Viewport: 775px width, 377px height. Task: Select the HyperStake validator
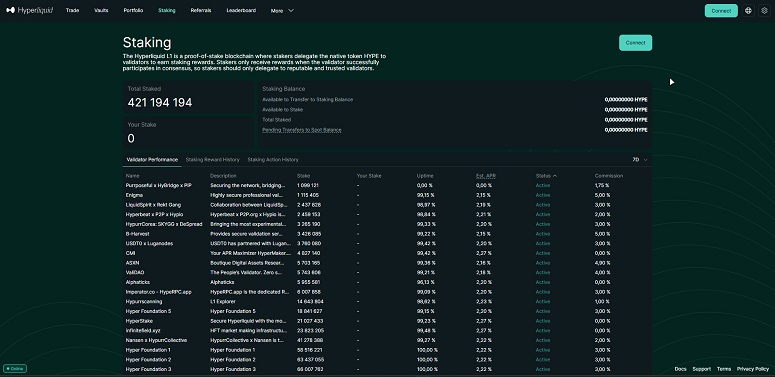point(139,321)
